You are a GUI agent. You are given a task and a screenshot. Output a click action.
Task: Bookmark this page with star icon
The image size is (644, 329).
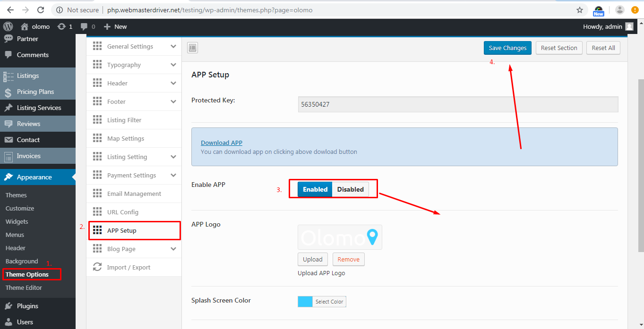[580, 10]
